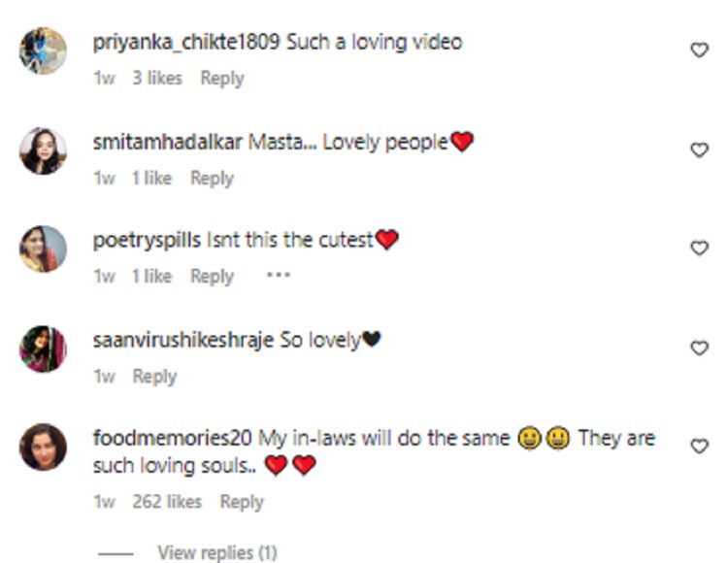The height and width of the screenshot is (563, 728).
Task: Like smitamhadalkar's comment with the heart icon
Action: (x=699, y=149)
